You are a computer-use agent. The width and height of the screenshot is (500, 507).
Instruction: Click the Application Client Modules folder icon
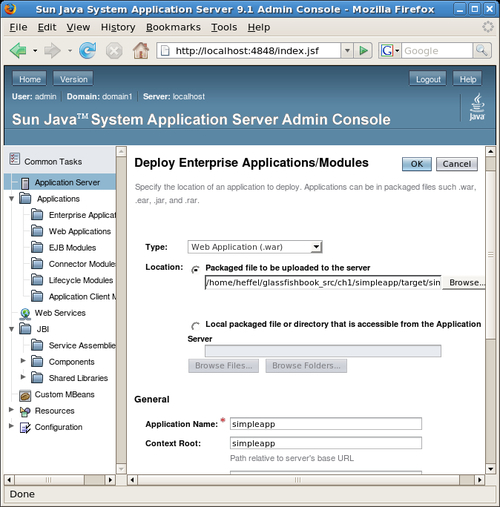(x=37, y=296)
